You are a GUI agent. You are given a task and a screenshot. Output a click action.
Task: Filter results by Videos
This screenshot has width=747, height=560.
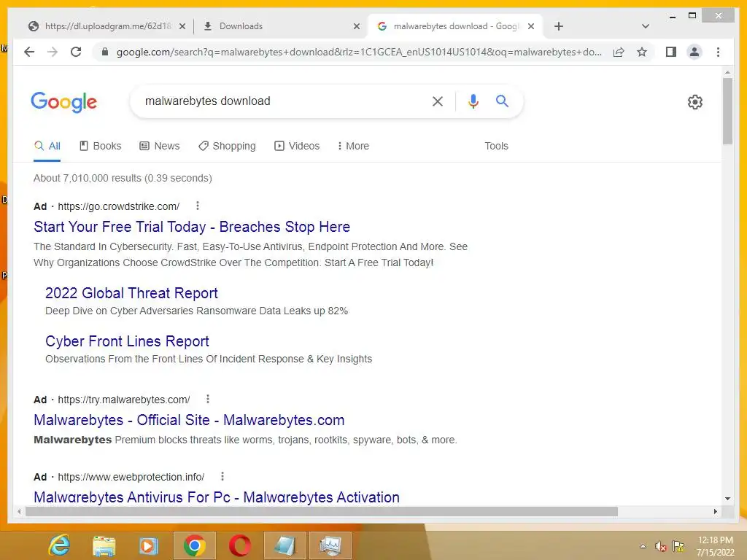[x=297, y=146]
